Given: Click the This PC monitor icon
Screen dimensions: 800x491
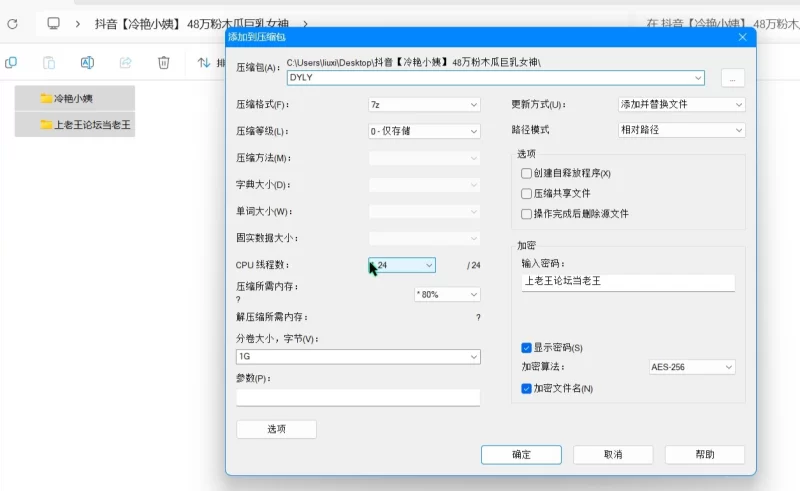Looking at the screenshot, I should (x=54, y=23).
